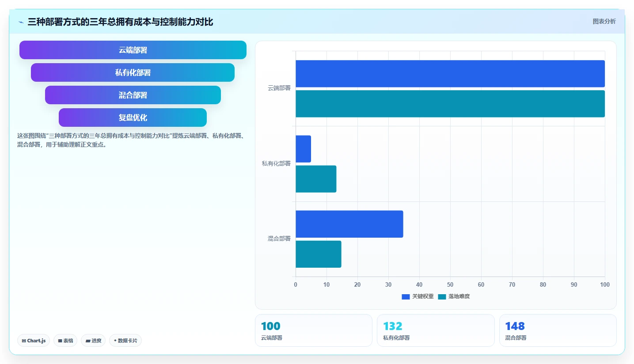Click the teal 落地难度 bar for 云端部署
The width and height of the screenshot is (634, 364).
(x=450, y=104)
